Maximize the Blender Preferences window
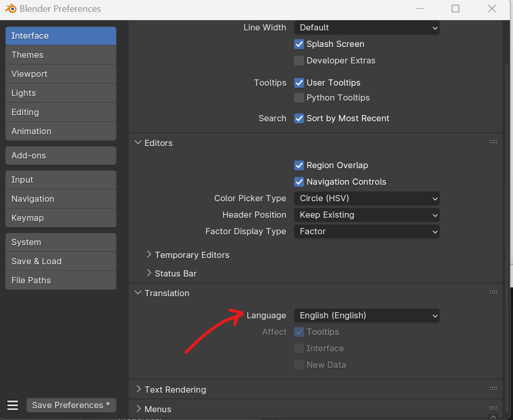This screenshot has height=420, width=513. click(455, 9)
